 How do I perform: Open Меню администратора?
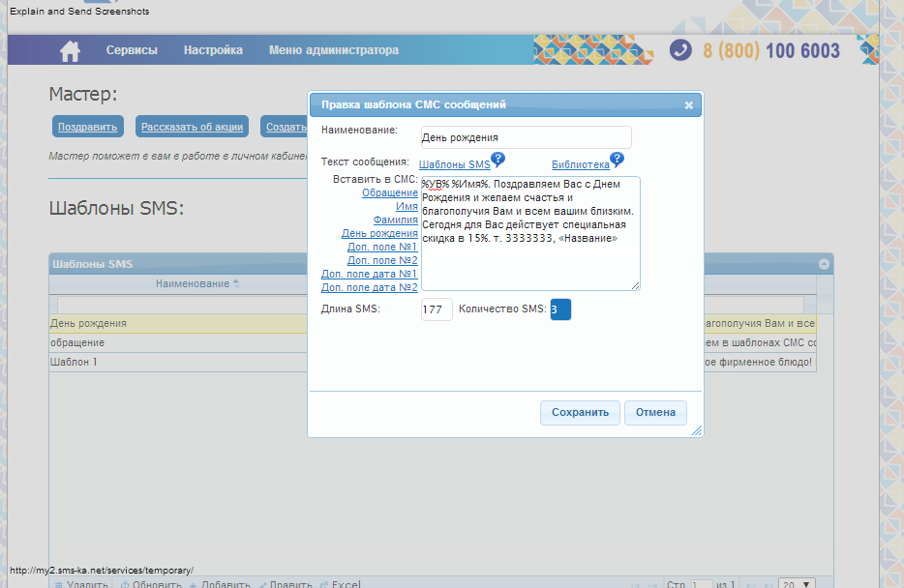tap(334, 50)
